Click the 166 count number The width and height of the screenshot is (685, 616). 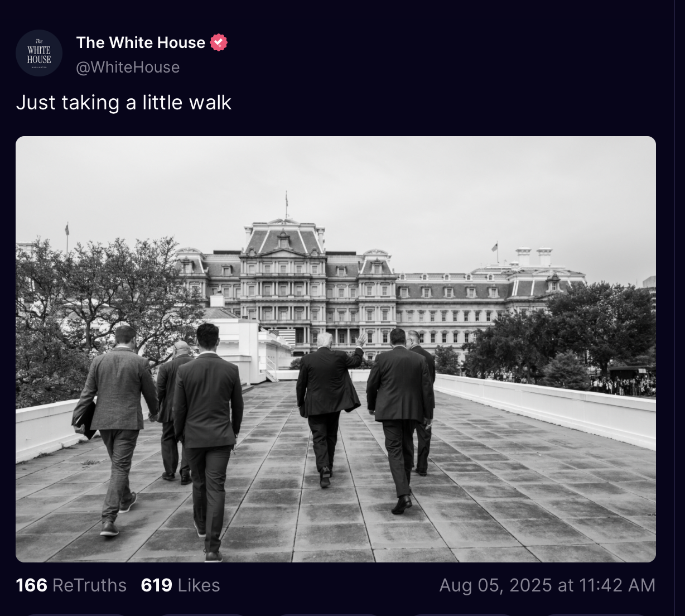pyautogui.click(x=32, y=585)
